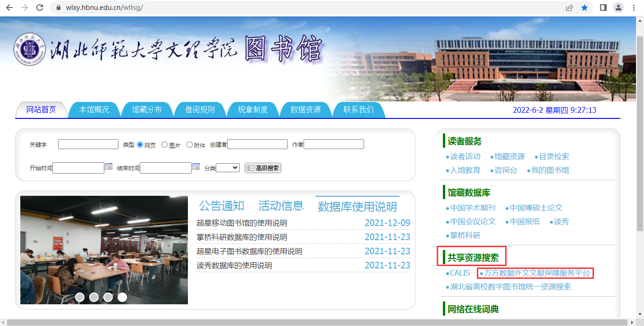Open the share page icon
Screen dimensions: 644x326
click(x=570, y=8)
